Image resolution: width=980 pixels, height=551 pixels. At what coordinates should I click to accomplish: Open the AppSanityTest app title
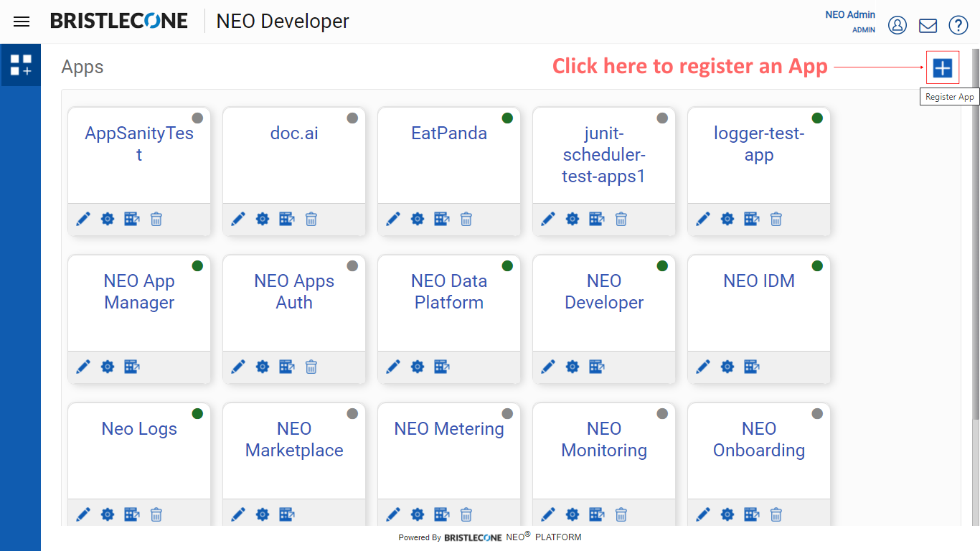(x=139, y=144)
